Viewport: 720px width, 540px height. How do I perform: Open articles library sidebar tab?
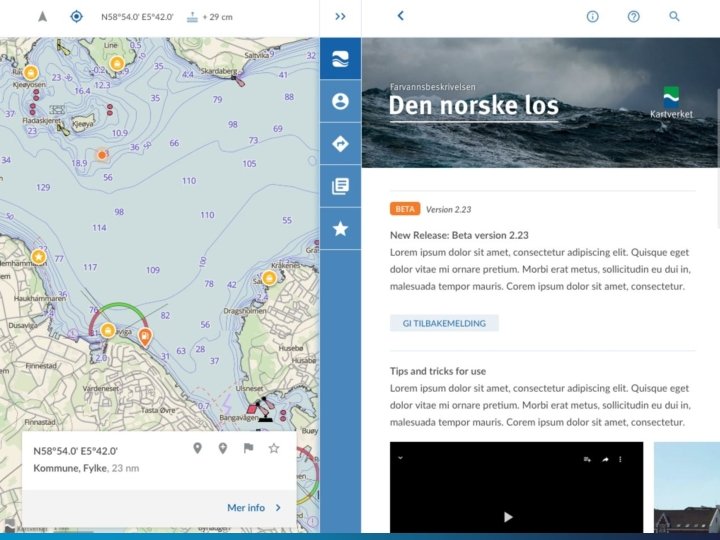(340, 186)
